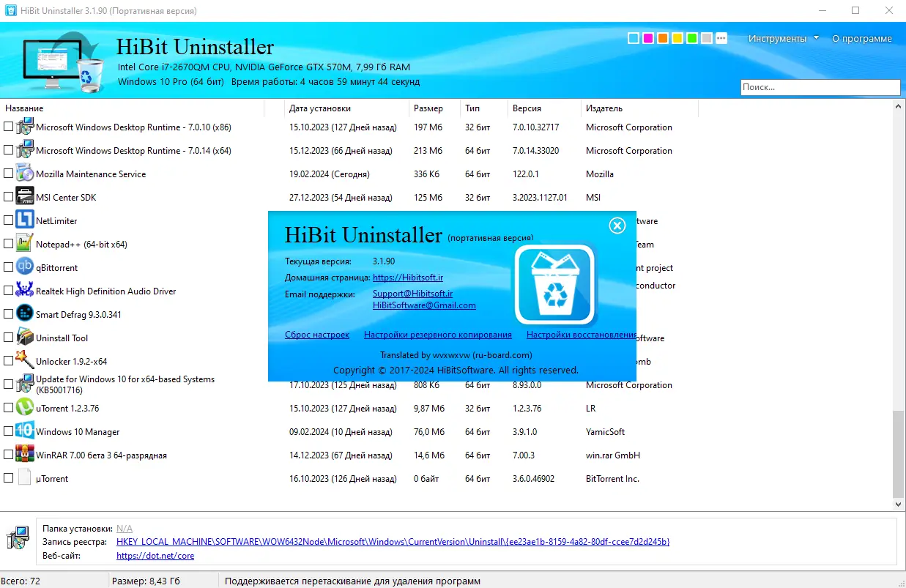Click the list scrollbar down arrow
The width and height of the screenshot is (906, 588).
pyautogui.click(x=899, y=505)
